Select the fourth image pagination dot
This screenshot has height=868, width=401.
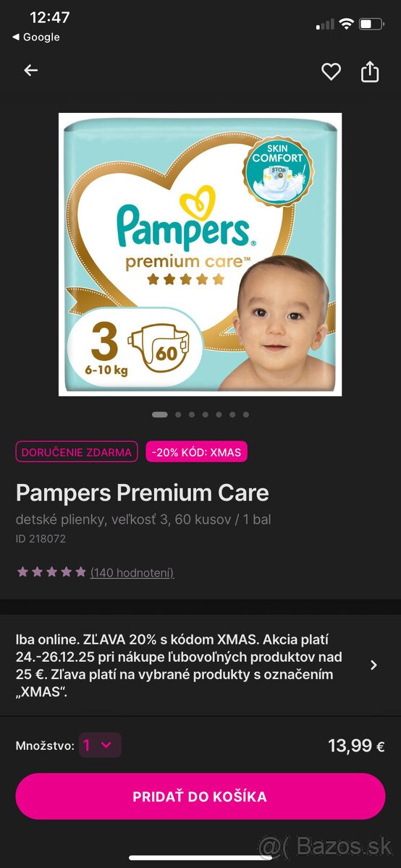pos(206,414)
